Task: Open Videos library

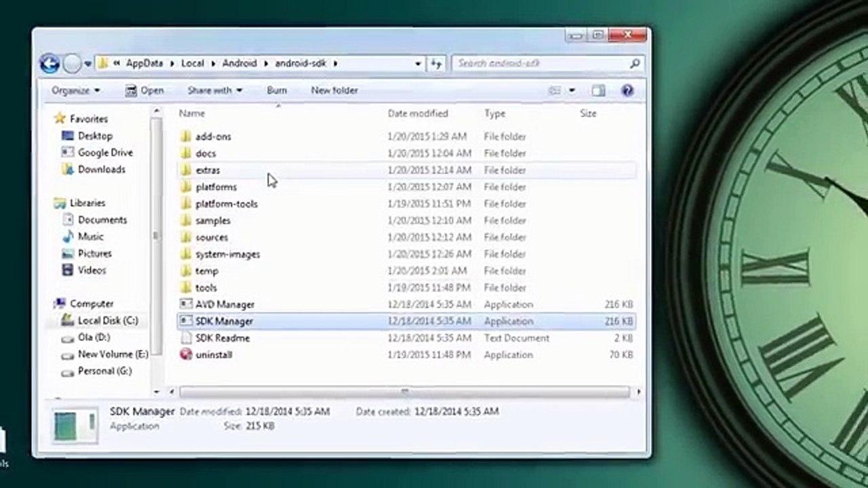Action: 92,270
